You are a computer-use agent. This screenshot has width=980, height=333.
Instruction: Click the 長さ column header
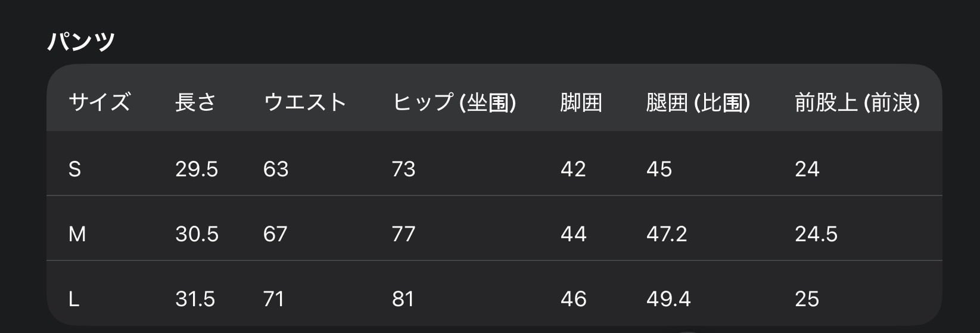(195, 102)
